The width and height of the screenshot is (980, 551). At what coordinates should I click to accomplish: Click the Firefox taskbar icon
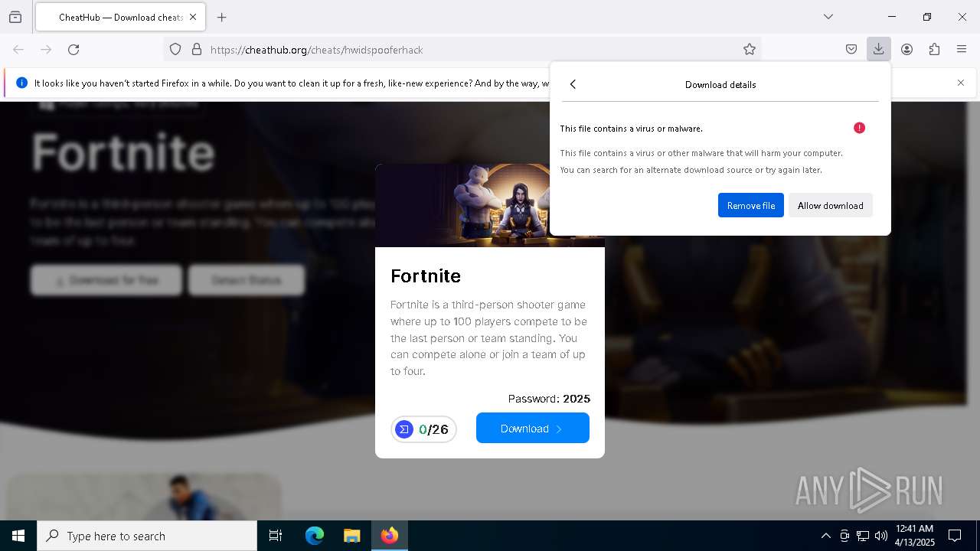click(x=390, y=536)
